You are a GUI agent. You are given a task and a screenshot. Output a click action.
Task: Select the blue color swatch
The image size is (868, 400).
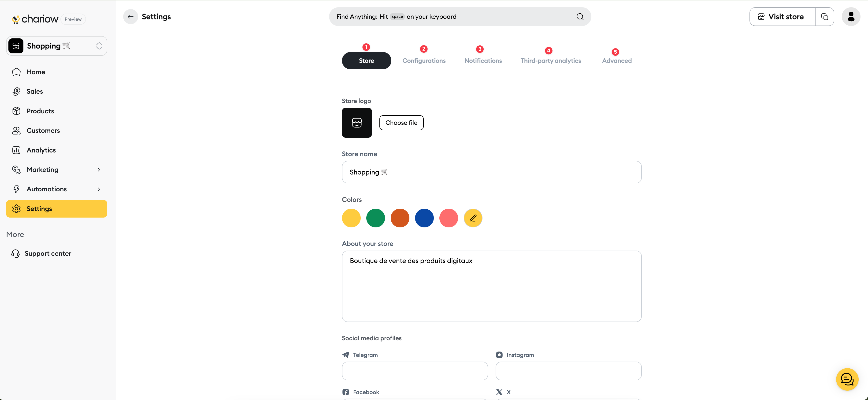tap(424, 218)
